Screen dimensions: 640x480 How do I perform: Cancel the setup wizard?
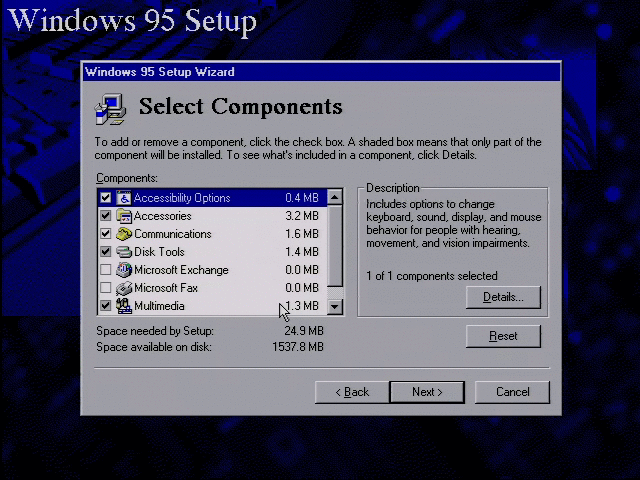(512, 392)
